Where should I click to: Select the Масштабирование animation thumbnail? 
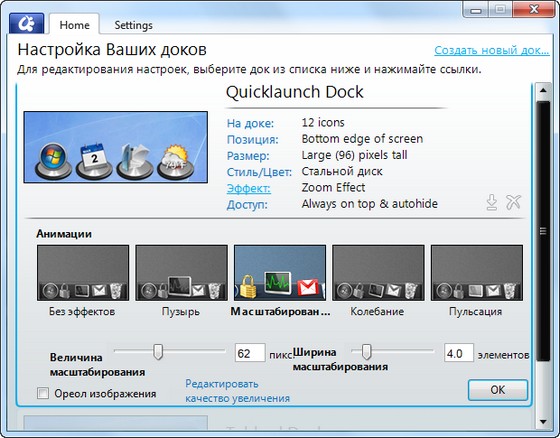point(280,273)
